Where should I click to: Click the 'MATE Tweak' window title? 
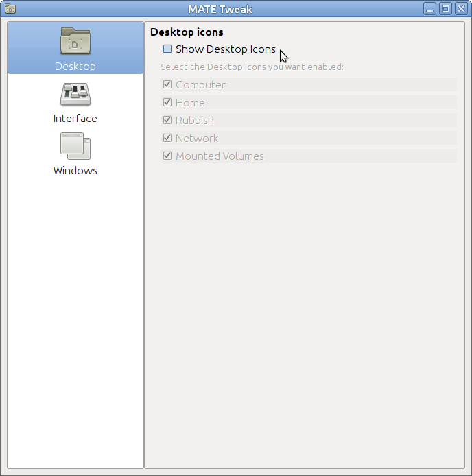(220, 9)
